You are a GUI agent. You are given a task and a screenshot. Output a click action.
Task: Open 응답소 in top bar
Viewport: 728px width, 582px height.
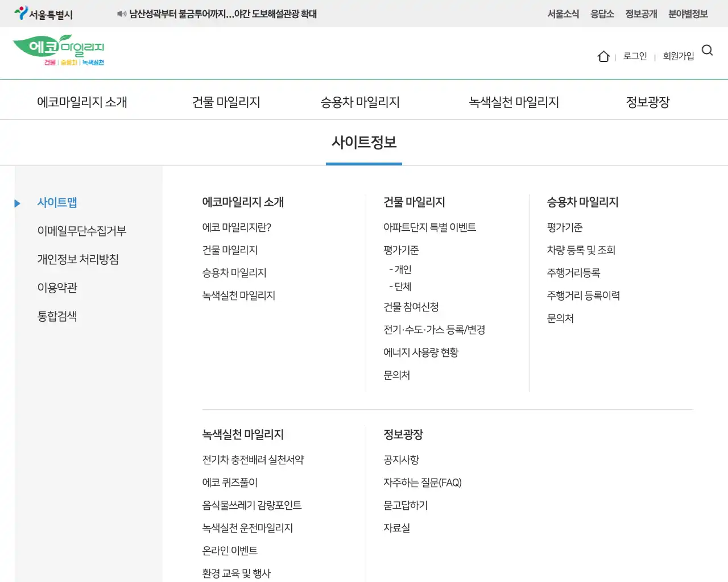(x=602, y=14)
